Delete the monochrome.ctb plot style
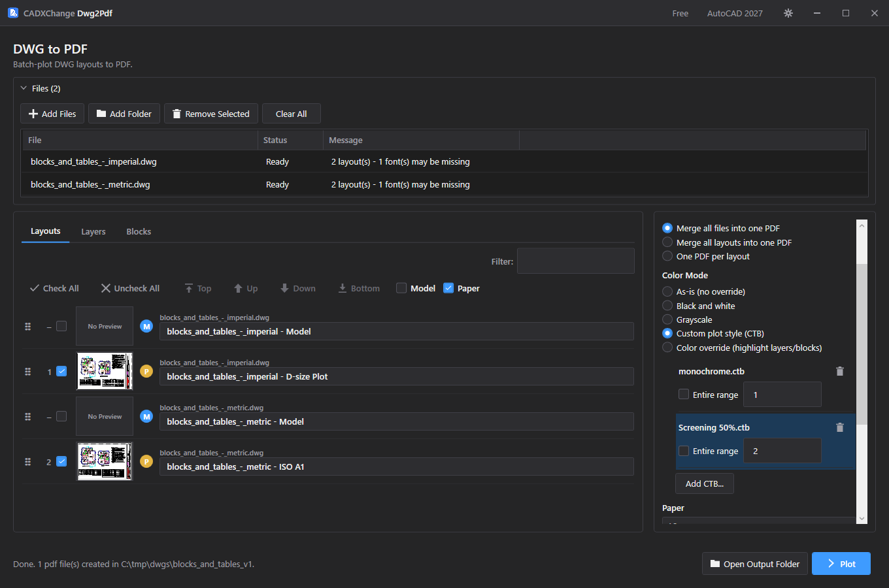This screenshot has width=889, height=588. click(x=840, y=371)
